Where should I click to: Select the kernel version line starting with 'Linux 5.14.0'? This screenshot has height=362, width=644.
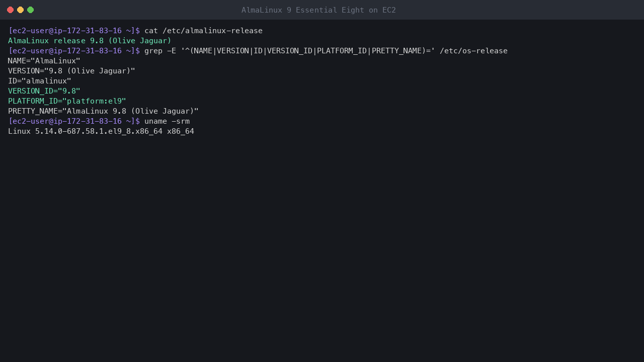pyautogui.click(x=101, y=131)
